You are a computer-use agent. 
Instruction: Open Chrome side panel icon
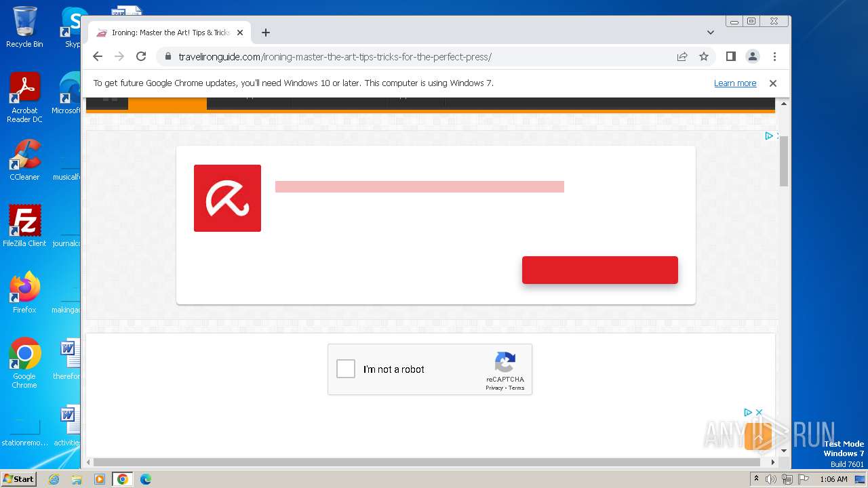(x=730, y=57)
